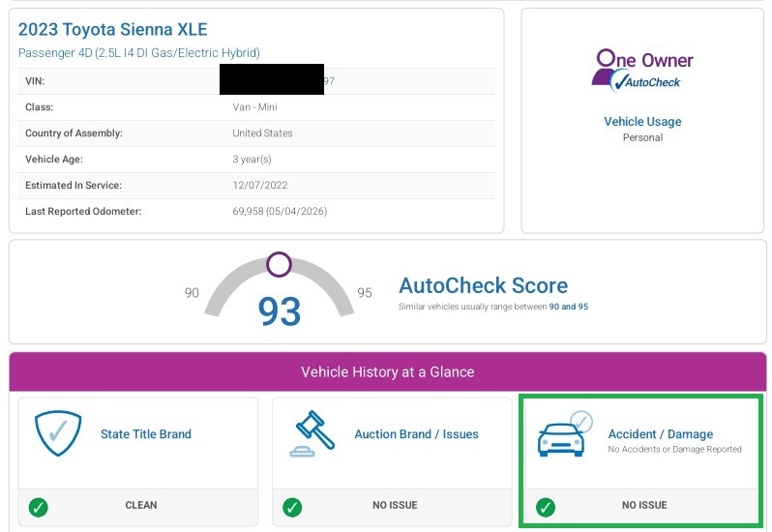Click the 'Vehicle Age:' label
Viewport: 772px width, 532px height.
point(54,160)
